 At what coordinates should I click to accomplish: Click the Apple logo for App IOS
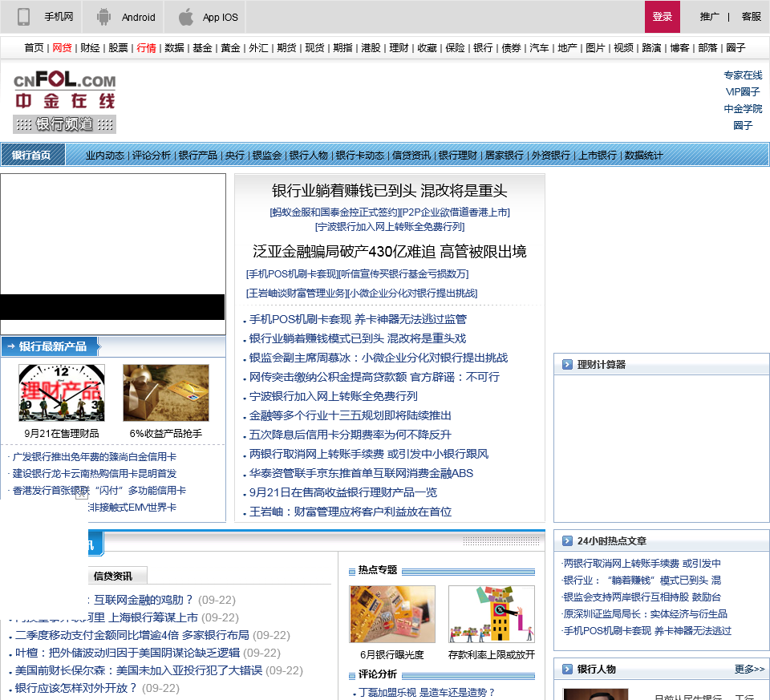(x=185, y=17)
